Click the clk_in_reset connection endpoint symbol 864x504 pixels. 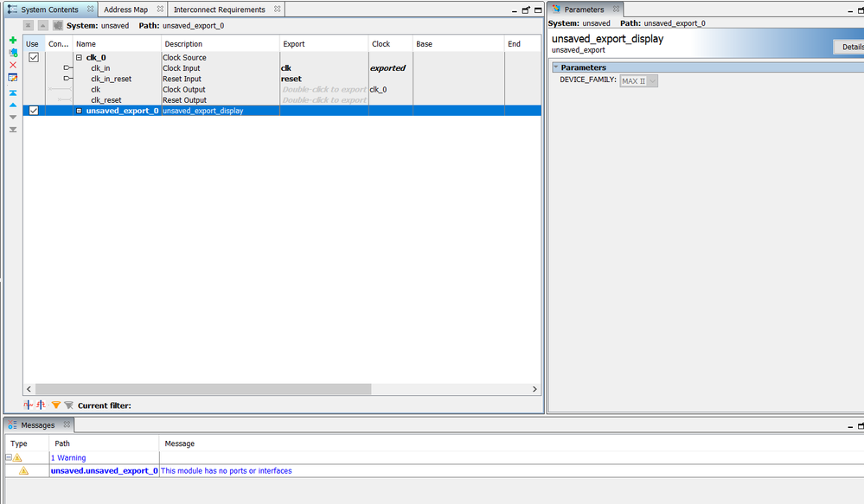click(67, 78)
